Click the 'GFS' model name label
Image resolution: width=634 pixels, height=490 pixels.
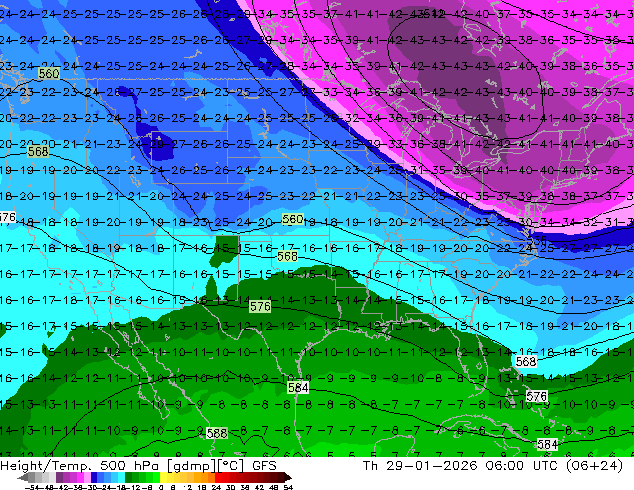[x=264, y=466]
